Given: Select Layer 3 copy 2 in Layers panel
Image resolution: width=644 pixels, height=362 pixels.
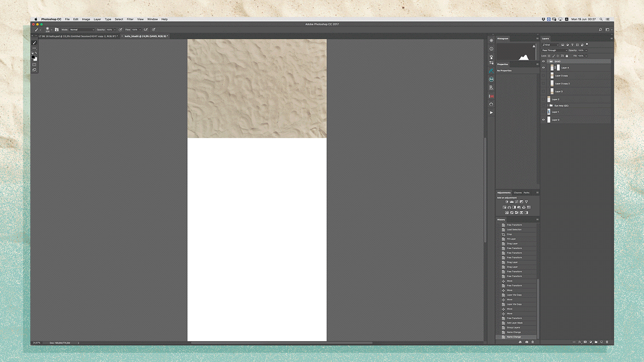Looking at the screenshot, I should [579, 84].
